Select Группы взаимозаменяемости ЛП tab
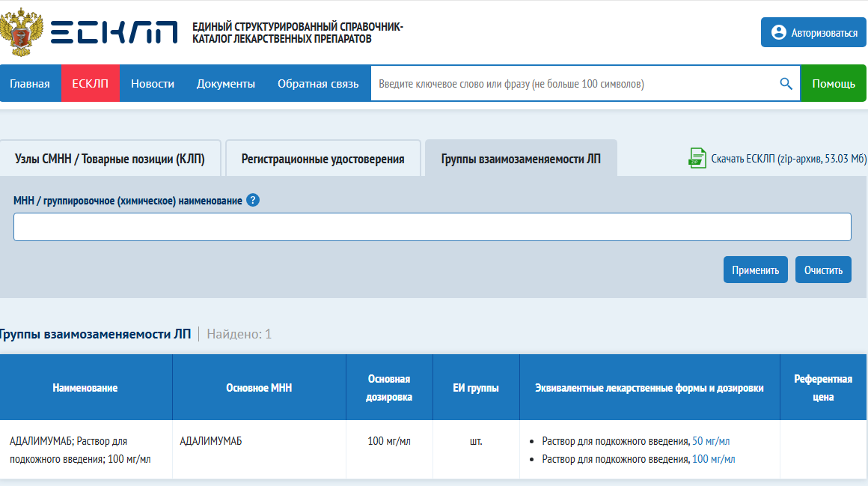The width and height of the screenshot is (868, 486). (x=521, y=159)
